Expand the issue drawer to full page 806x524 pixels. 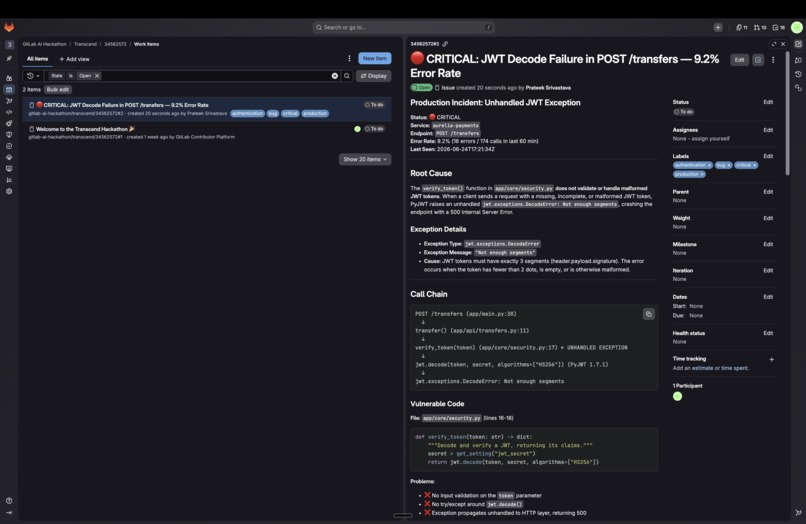774,44
